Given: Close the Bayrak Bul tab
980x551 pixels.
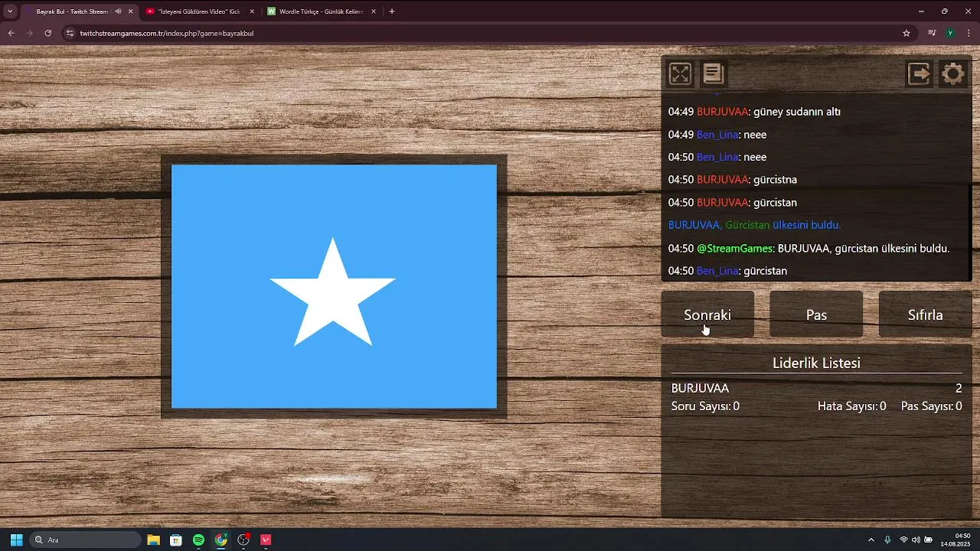Looking at the screenshot, I should point(131,11).
